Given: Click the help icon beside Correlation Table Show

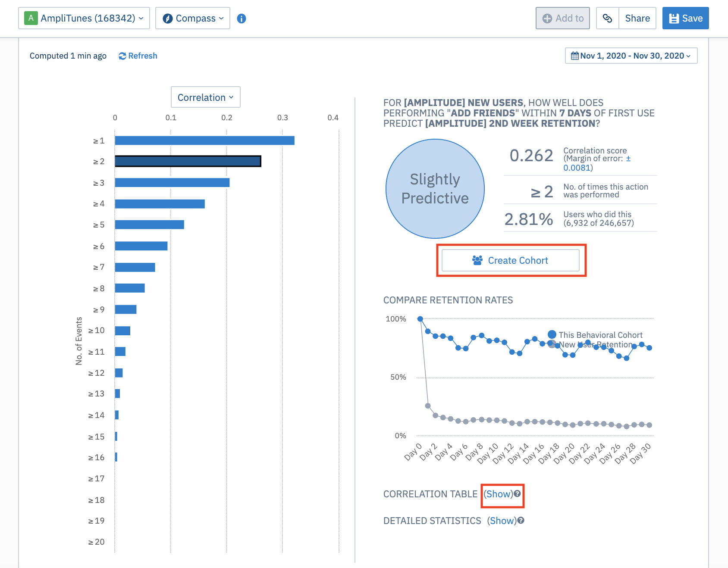Looking at the screenshot, I should pyautogui.click(x=517, y=494).
